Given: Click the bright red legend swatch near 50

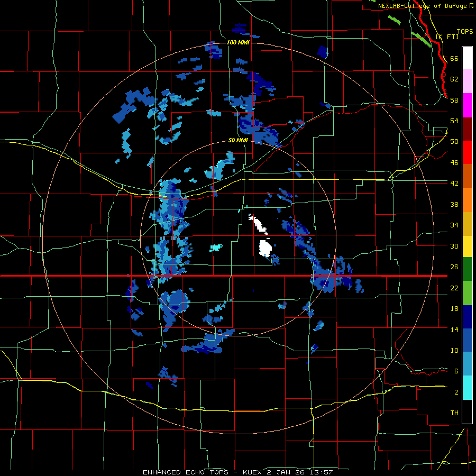Looking at the screenshot, I should click(x=467, y=153).
